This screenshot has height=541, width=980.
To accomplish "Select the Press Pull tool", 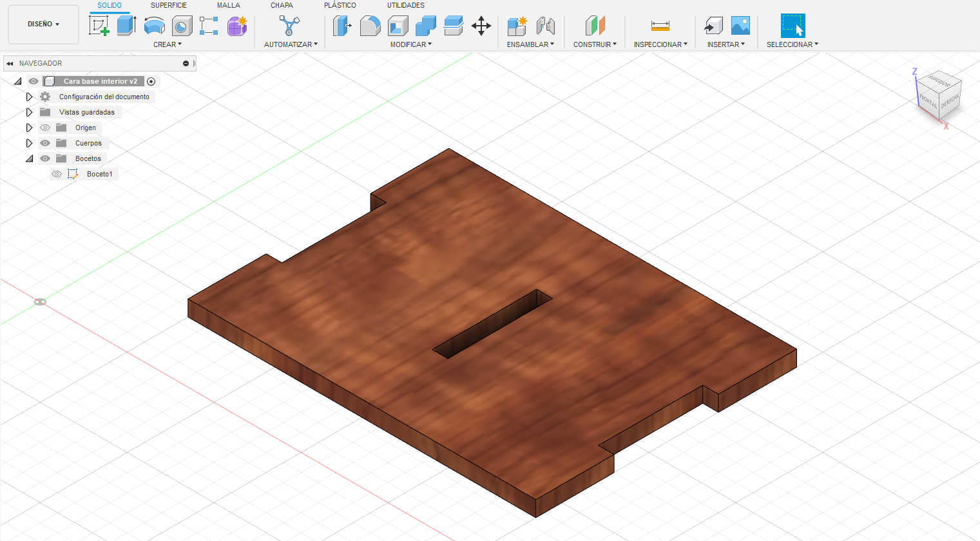I will 342,26.
